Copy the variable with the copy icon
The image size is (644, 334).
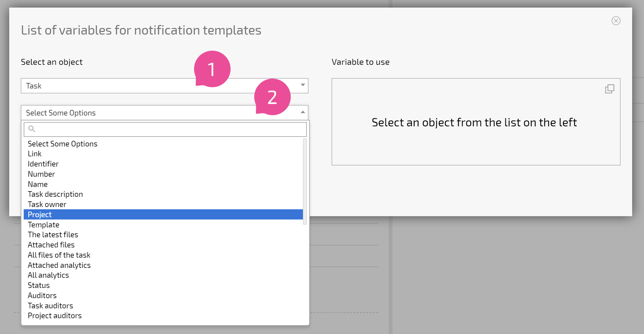[609, 89]
